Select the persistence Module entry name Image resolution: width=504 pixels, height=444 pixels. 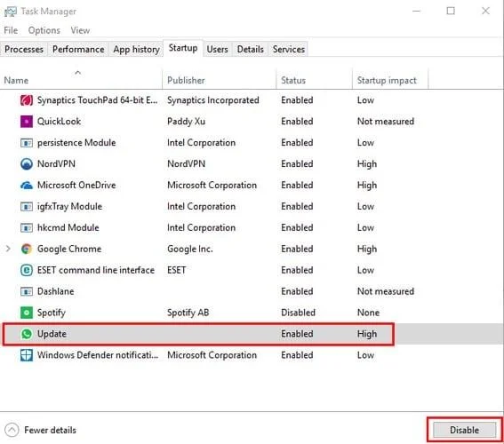point(76,143)
